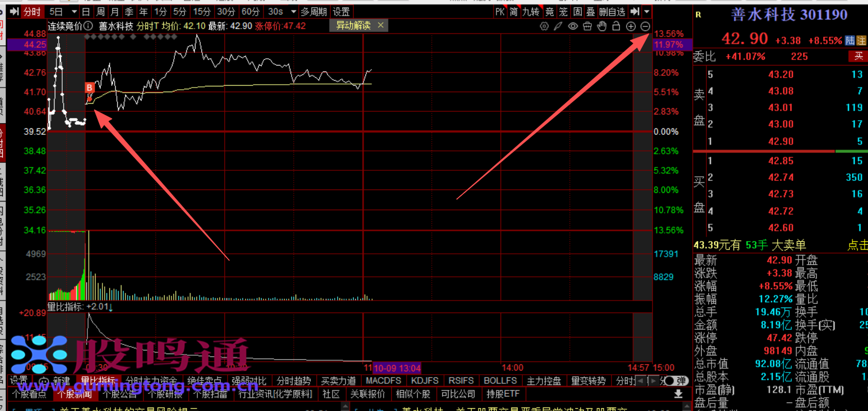The height and width of the screenshot is (411, 868).
Task: Click the 陆 badge beside price change
Action: pos(851,40)
